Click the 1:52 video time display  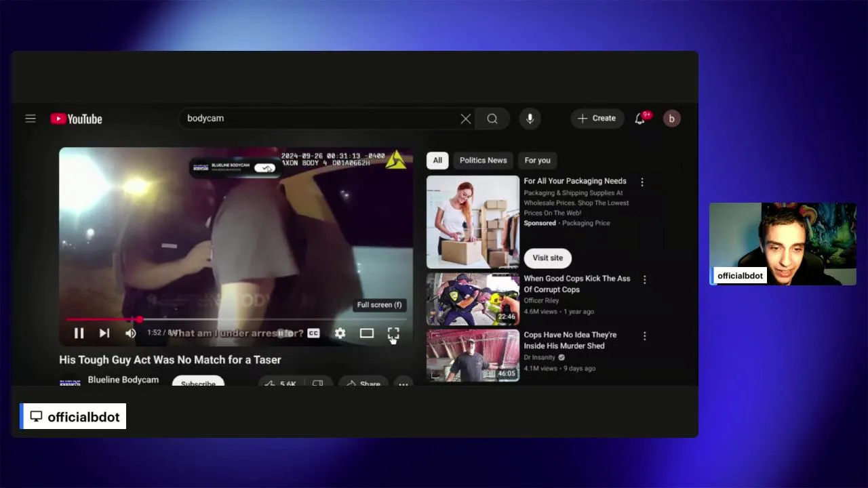163,333
